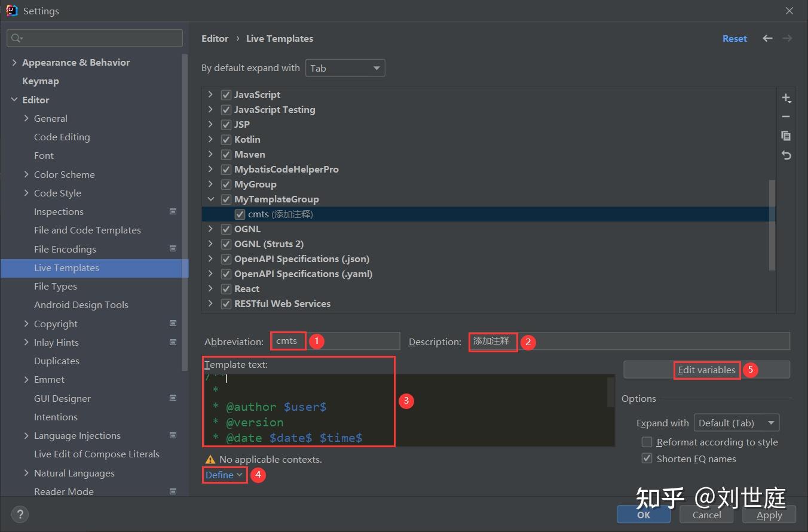
Task: Go back with the left arrow
Action: (768, 38)
